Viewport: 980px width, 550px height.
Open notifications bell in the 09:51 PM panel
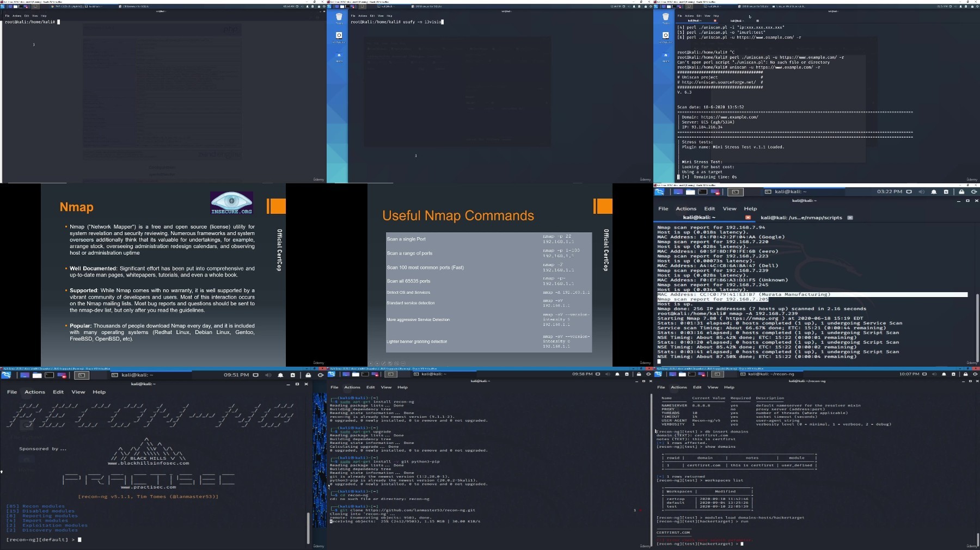point(281,375)
